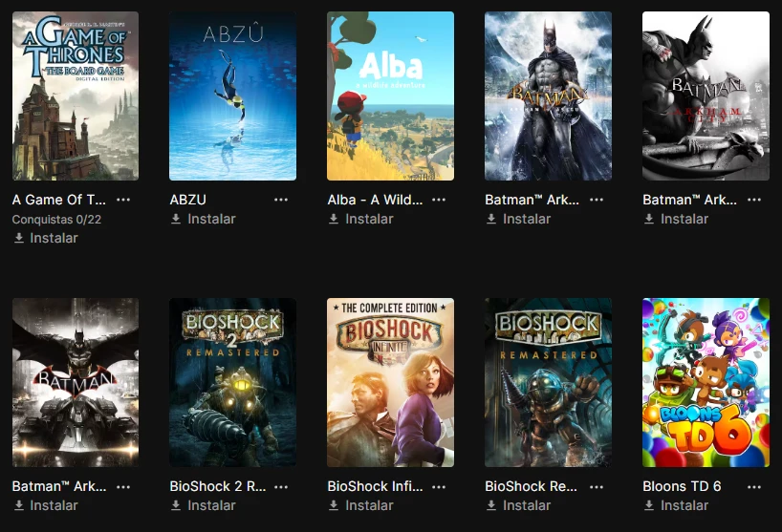
Task: Open Bloons TD 6 cover art
Action: pyautogui.click(x=706, y=383)
